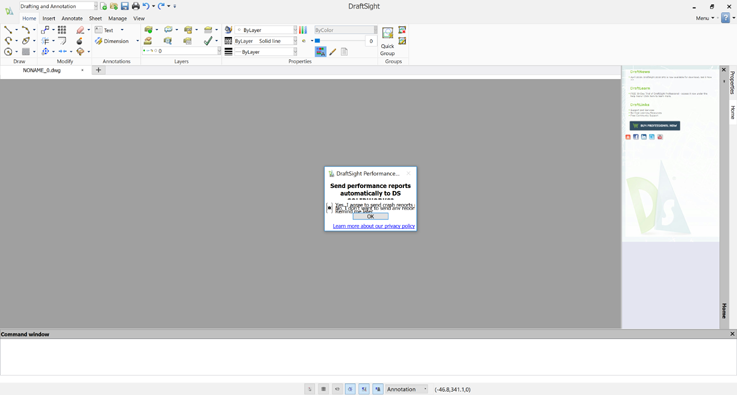Click the Explode bomb icon in Modify

click(79, 41)
